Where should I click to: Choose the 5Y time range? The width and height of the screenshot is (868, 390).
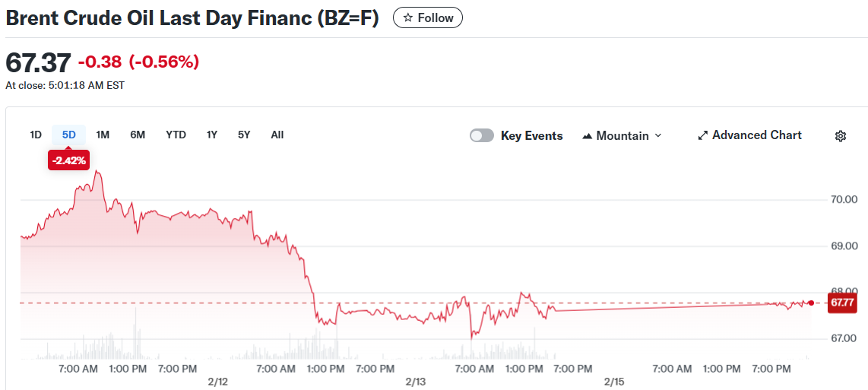pyautogui.click(x=244, y=135)
